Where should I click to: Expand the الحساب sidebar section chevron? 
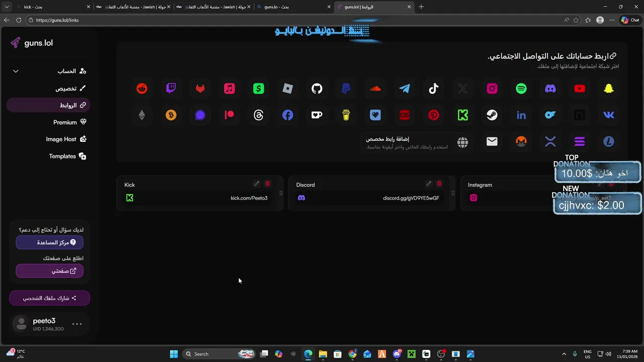pyautogui.click(x=16, y=71)
